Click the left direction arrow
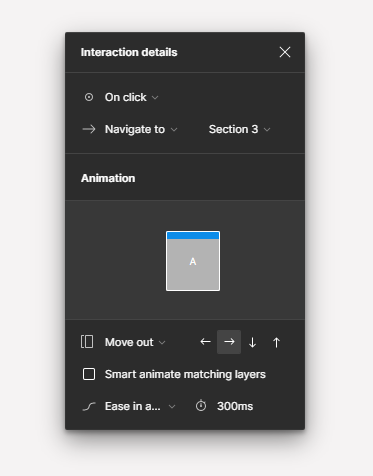This screenshot has height=476, width=373. point(205,342)
